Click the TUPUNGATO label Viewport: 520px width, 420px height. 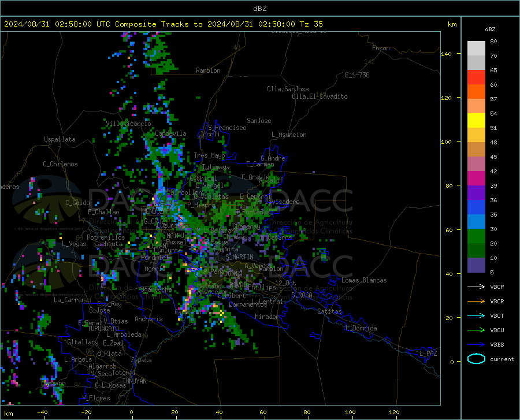[103, 329]
